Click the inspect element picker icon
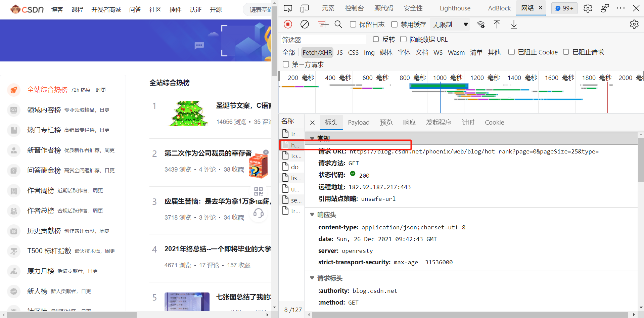Screen dimensions: 644x318 (288, 8)
